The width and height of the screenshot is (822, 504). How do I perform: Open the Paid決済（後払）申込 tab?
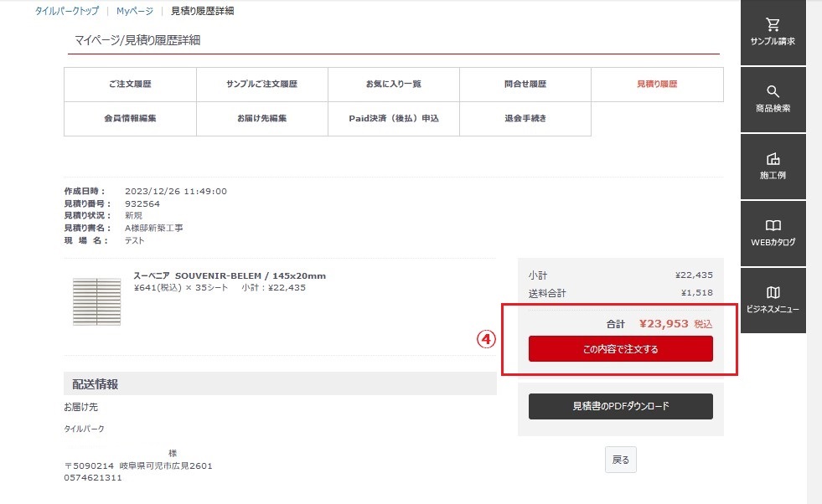(x=392, y=119)
